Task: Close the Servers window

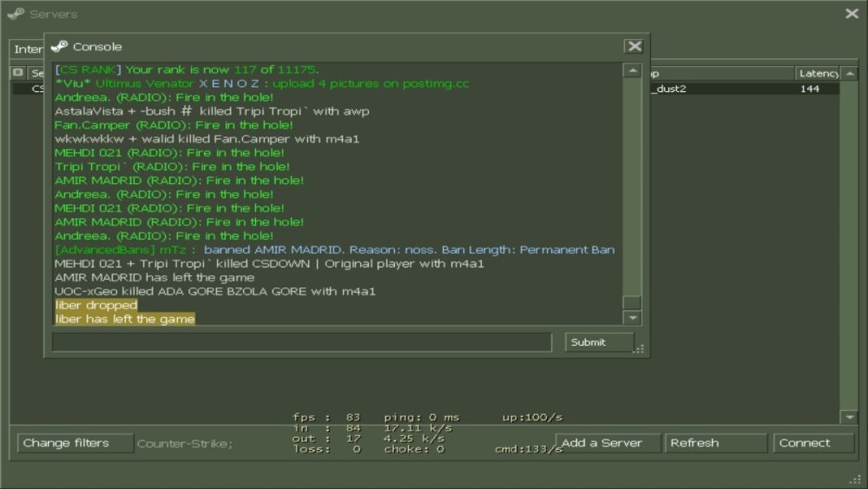Action: 852,13
